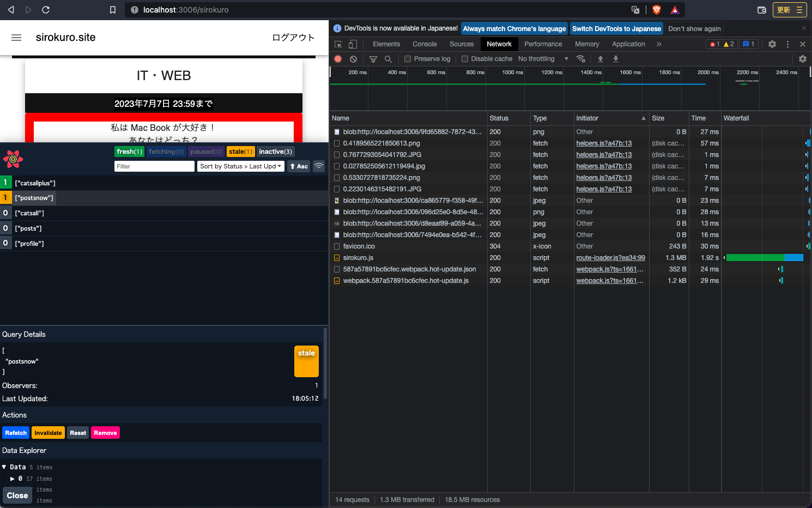
Task: Clear the network log
Action: (x=353, y=59)
